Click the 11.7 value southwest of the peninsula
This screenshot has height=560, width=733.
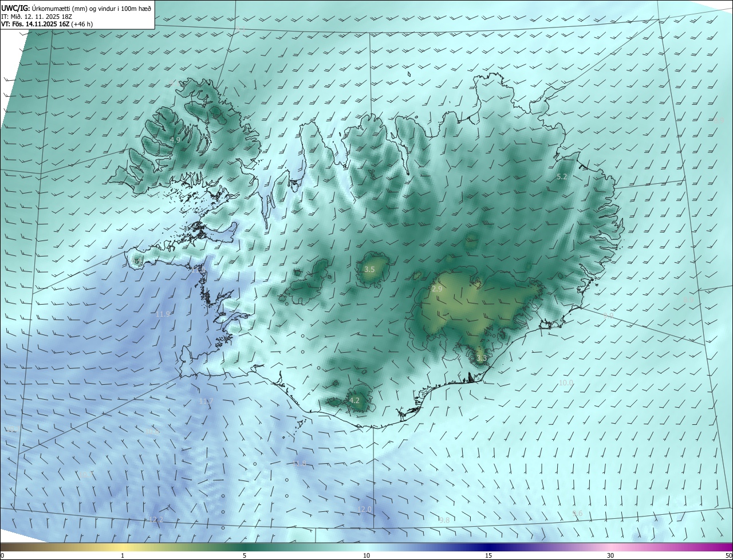[206, 401]
